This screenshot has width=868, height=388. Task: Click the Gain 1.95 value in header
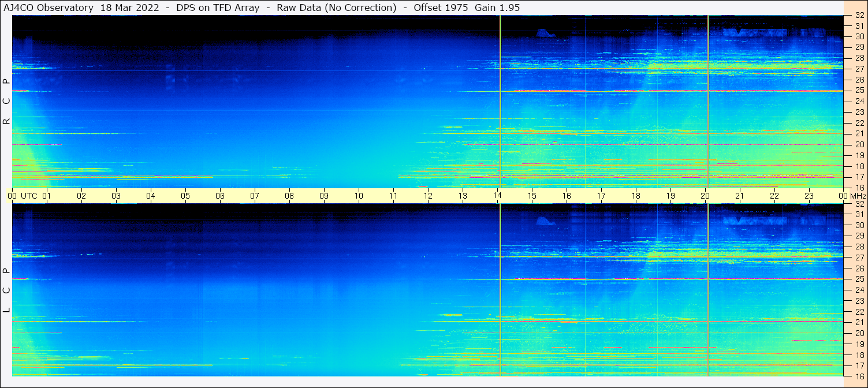(497, 8)
